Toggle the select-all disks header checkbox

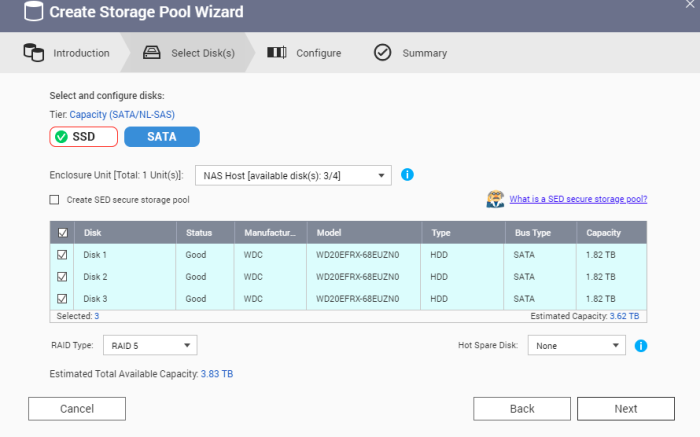click(x=62, y=233)
